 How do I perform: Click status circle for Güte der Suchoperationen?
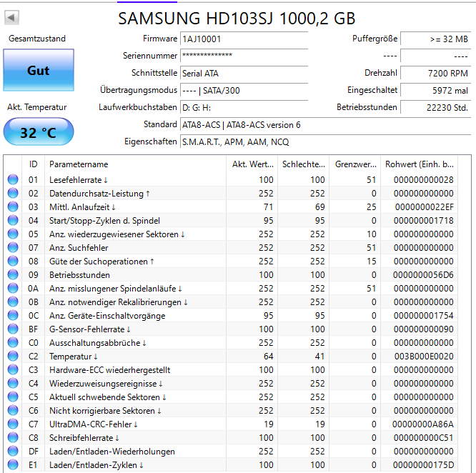[13, 262]
